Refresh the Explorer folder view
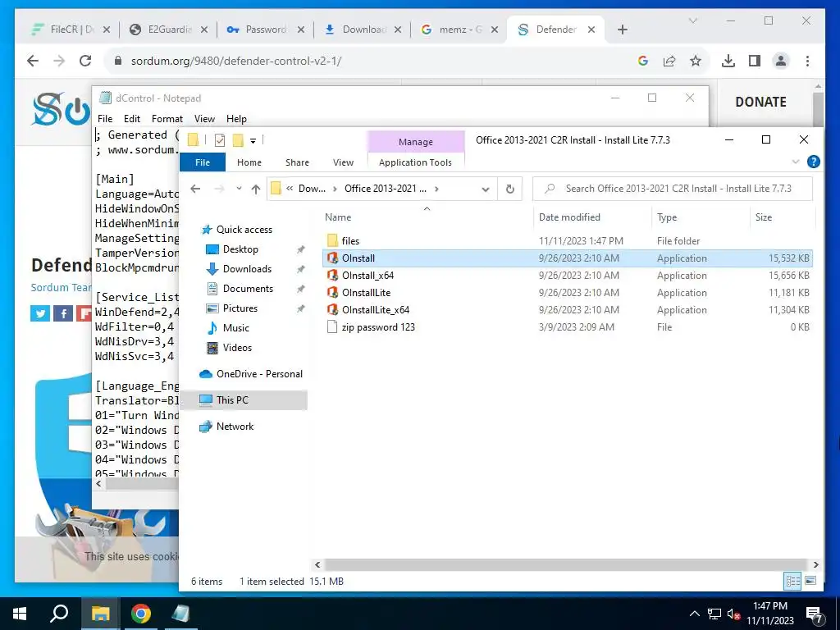Screen dimensions: 840x630 (510, 189)
